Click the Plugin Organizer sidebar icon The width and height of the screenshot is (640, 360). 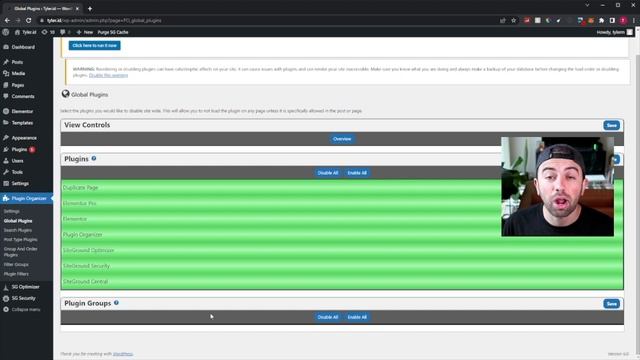(6, 198)
